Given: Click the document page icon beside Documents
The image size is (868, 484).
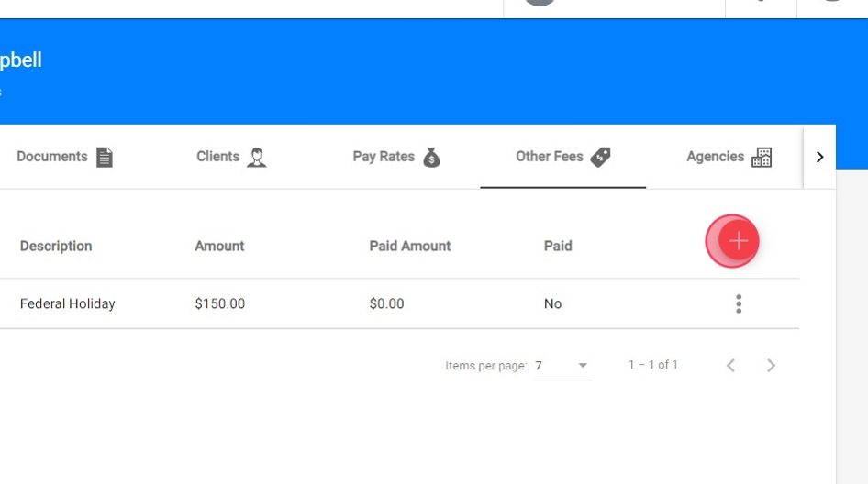Looking at the screenshot, I should 105,157.
